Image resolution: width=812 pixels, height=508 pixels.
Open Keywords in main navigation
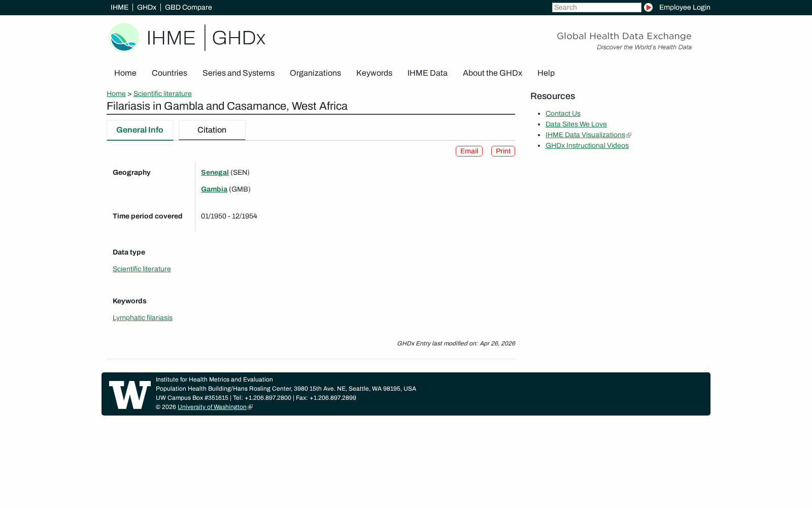click(374, 73)
